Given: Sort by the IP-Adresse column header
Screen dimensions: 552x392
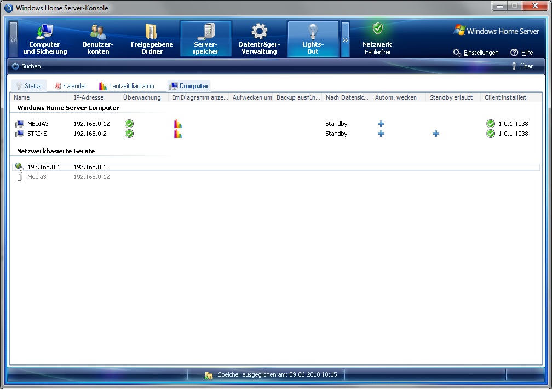Looking at the screenshot, I should coord(94,97).
